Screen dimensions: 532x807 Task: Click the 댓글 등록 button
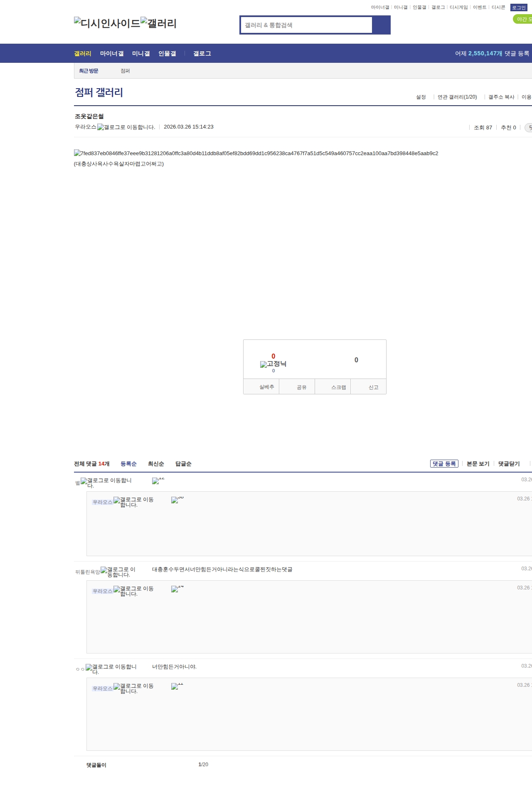tap(444, 464)
